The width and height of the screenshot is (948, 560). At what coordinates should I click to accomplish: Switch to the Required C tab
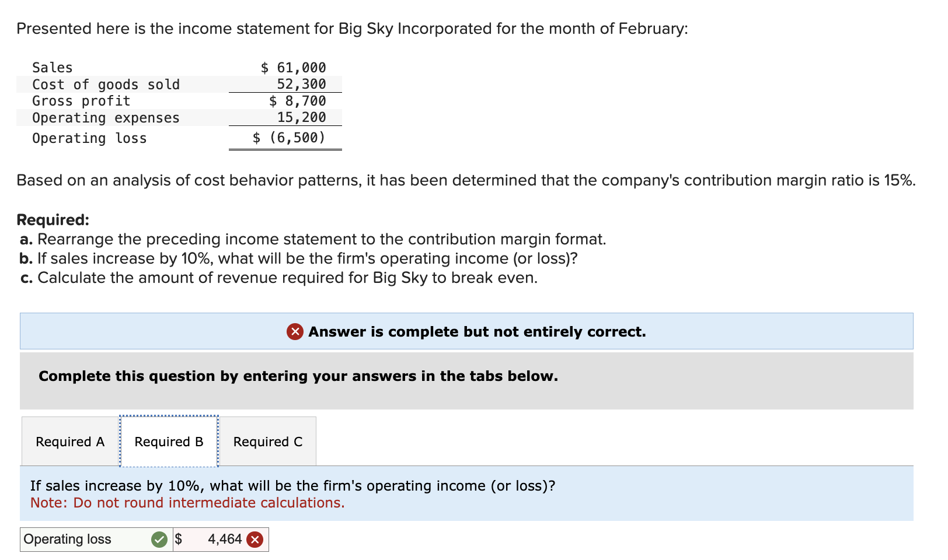(x=267, y=442)
